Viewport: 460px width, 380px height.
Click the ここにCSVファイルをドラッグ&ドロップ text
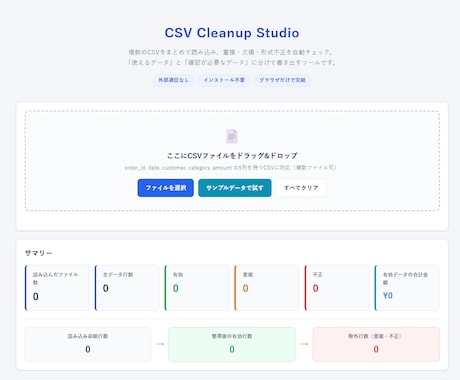coord(232,156)
